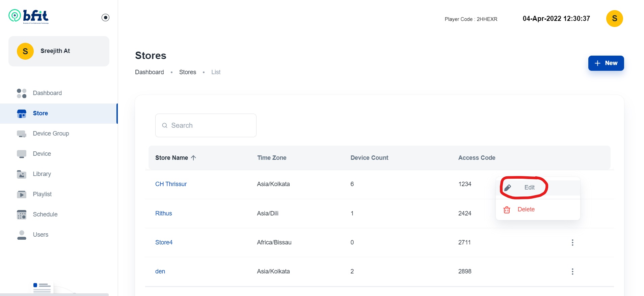644x296 pixels.
Task: Click the date and time display
Action: point(556,19)
